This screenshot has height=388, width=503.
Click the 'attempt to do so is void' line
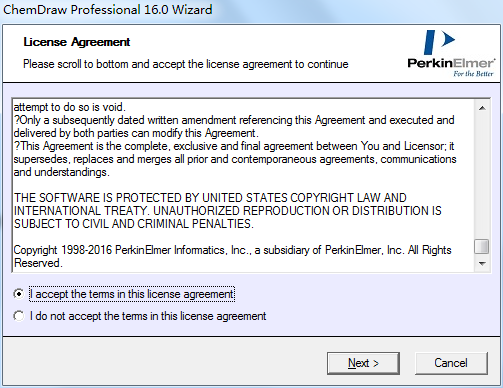click(x=70, y=107)
